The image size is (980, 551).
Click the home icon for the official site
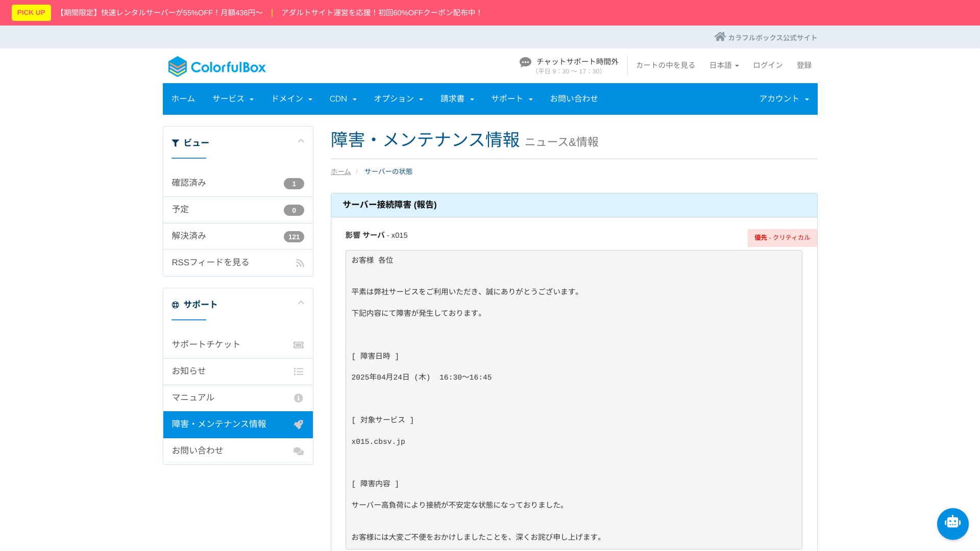point(720,37)
